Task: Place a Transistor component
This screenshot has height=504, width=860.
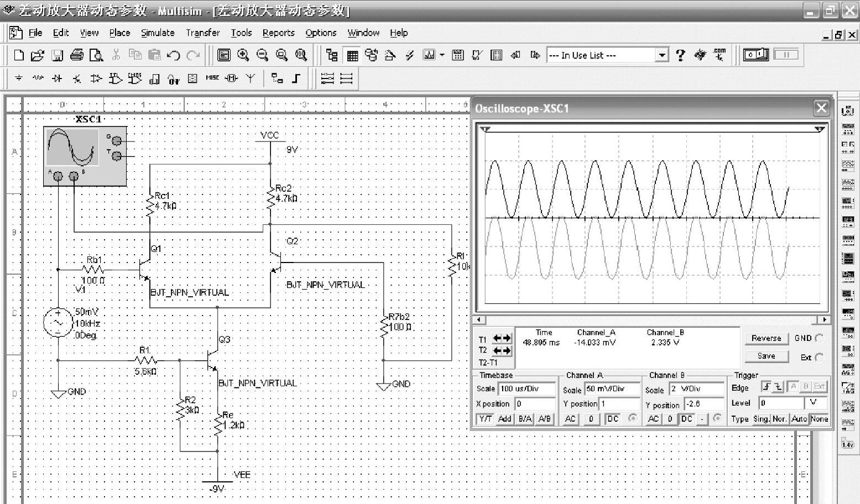Action: click(77, 78)
